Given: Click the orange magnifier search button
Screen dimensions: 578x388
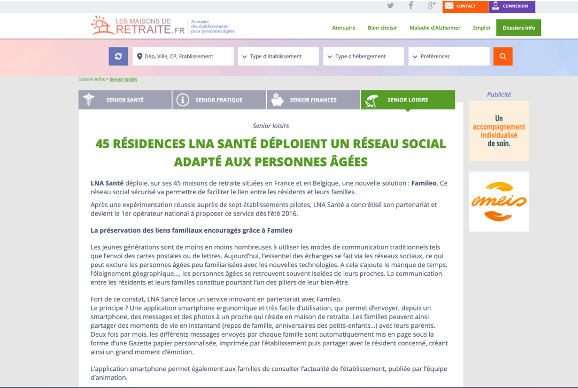Looking at the screenshot, I should [x=503, y=56].
